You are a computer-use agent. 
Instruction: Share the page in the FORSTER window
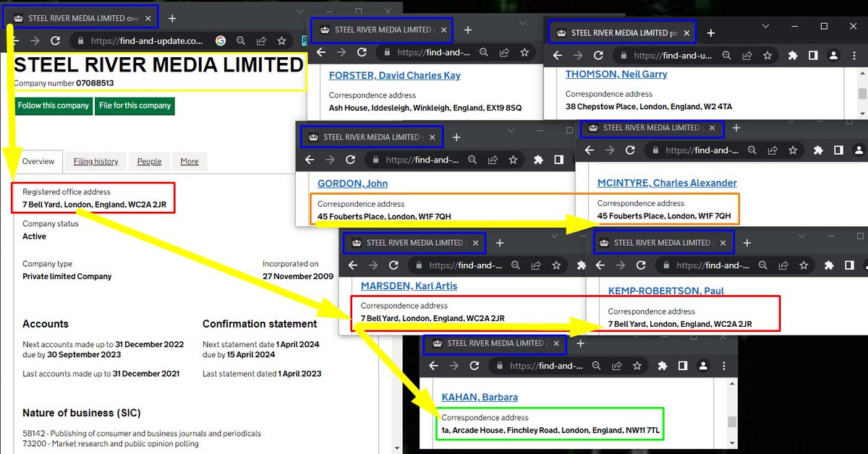tap(503, 52)
